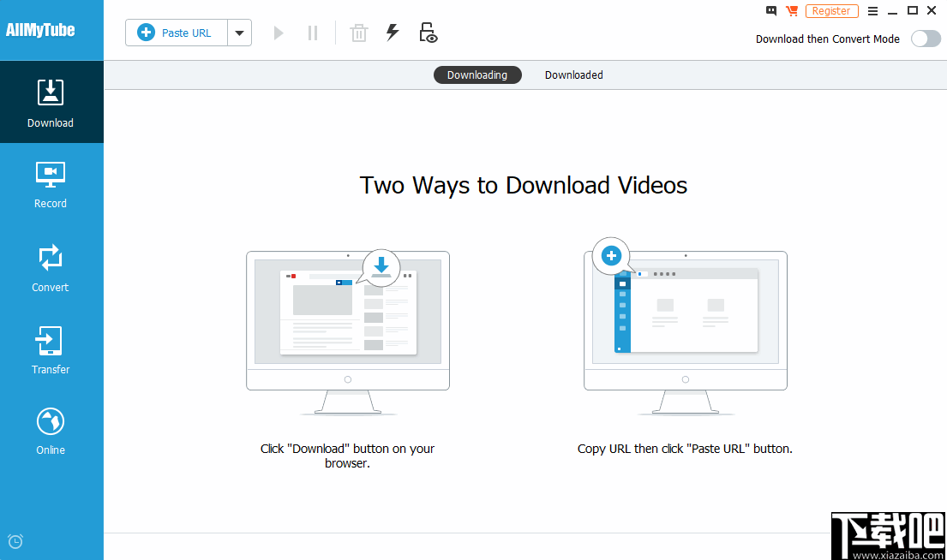
Task: Click the Paste URL button
Action: (x=176, y=33)
